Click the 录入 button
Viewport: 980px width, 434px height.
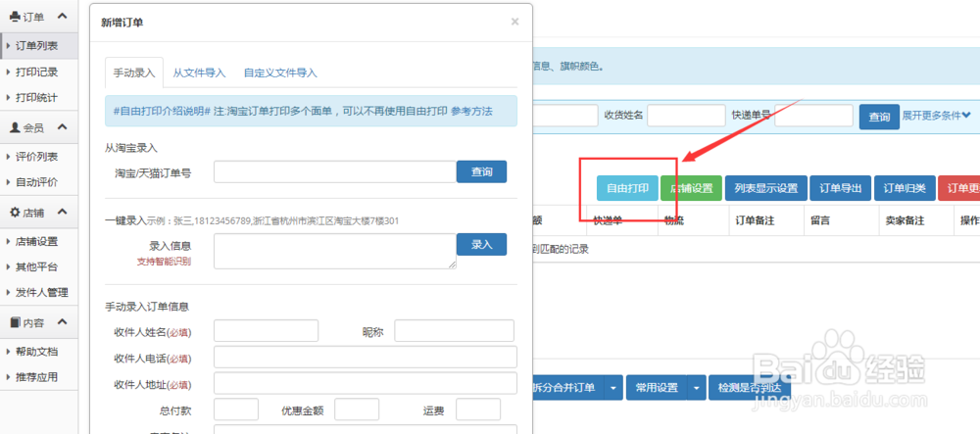pyautogui.click(x=481, y=245)
